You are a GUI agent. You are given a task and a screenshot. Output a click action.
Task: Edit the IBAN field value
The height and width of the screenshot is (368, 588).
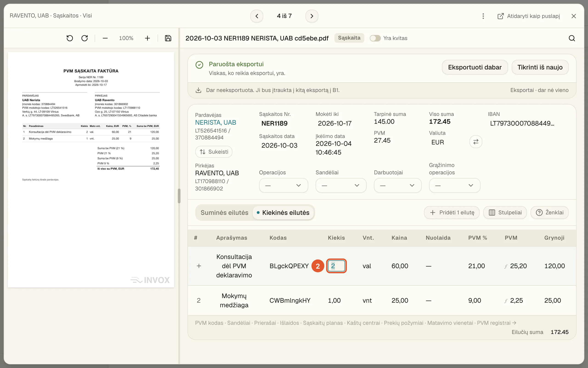click(522, 124)
